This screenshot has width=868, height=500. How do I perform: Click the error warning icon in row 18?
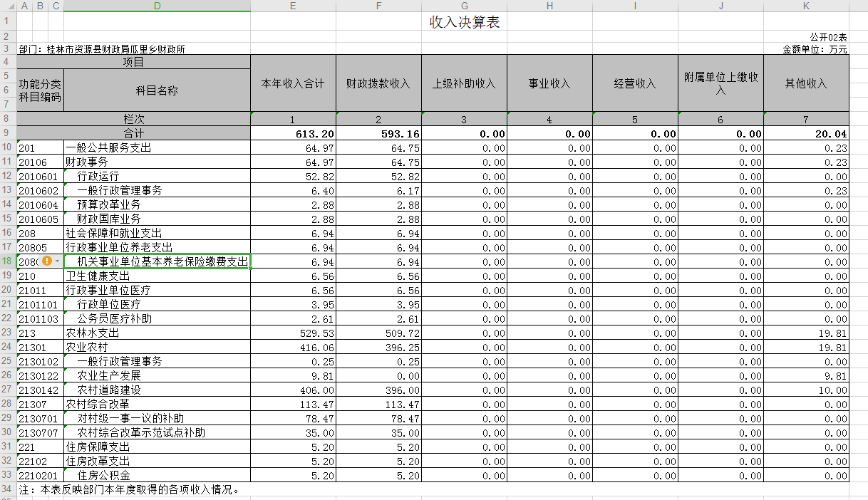47,261
